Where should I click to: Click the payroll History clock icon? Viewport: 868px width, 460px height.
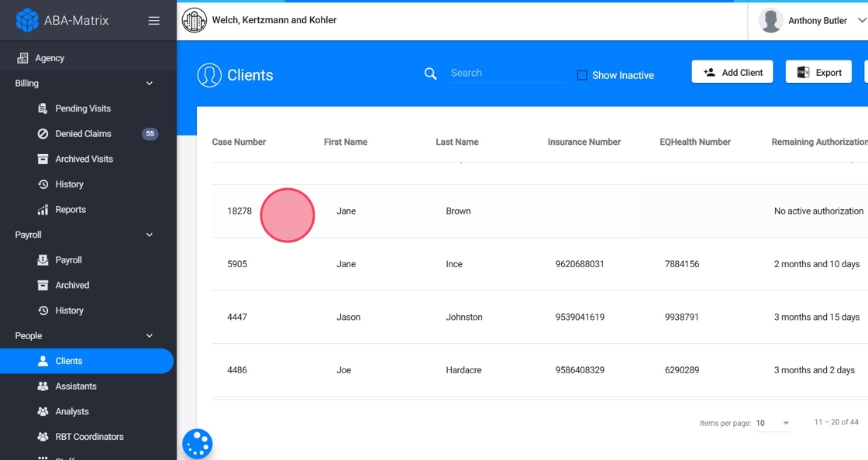click(x=43, y=311)
